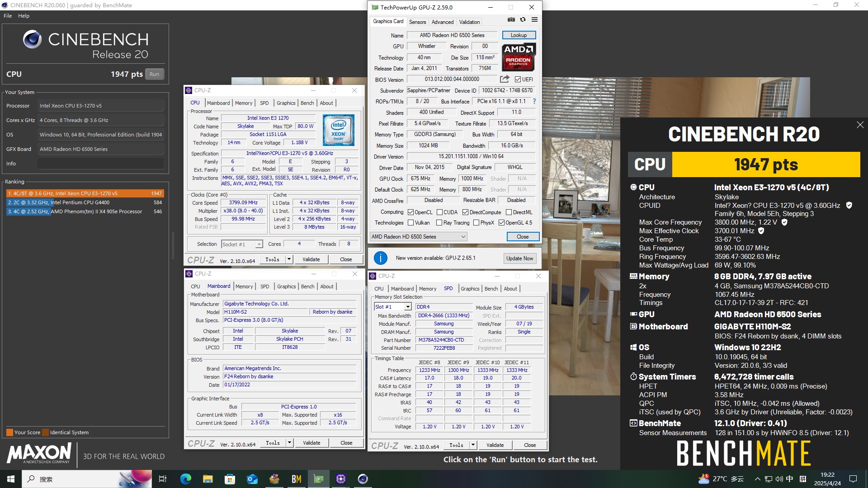Click the Update Now button
This screenshot has width=868, height=488.
point(520,258)
